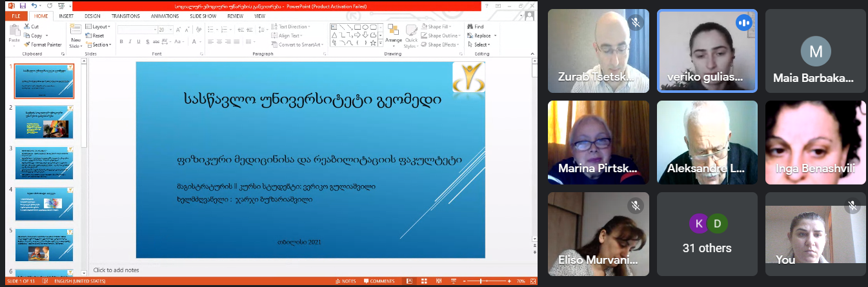Open Find dialog

pyautogui.click(x=476, y=27)
